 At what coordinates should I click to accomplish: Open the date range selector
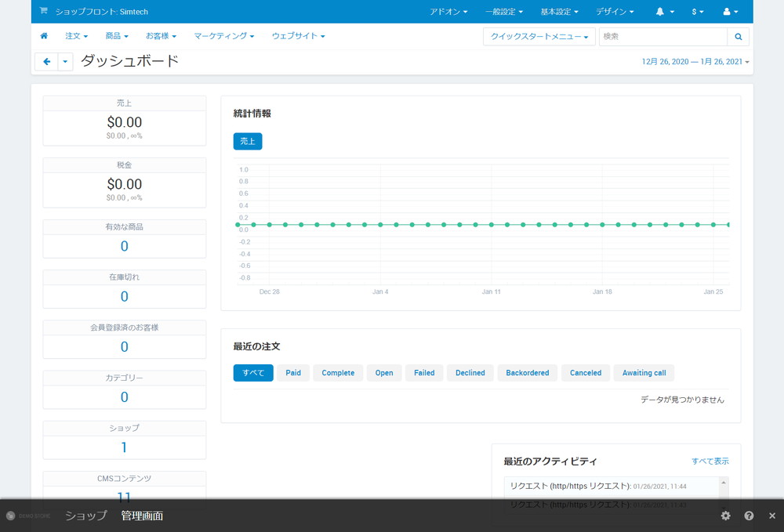695,61
